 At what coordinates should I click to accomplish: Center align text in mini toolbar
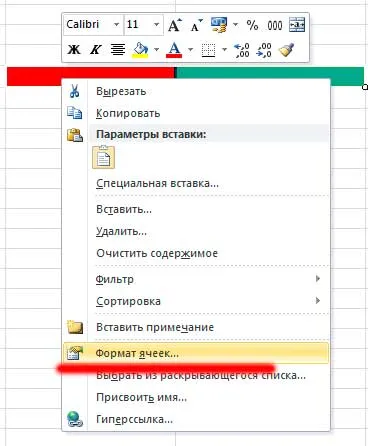118,50
